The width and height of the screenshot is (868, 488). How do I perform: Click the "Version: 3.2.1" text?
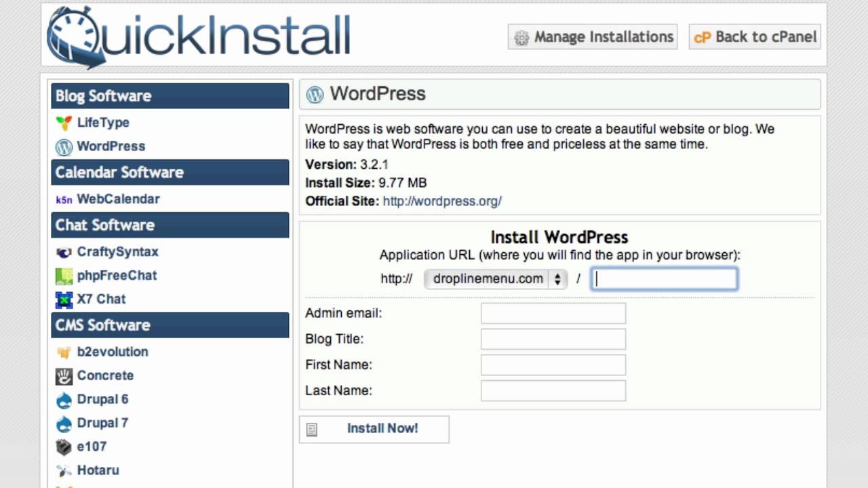tap(347, 165)
